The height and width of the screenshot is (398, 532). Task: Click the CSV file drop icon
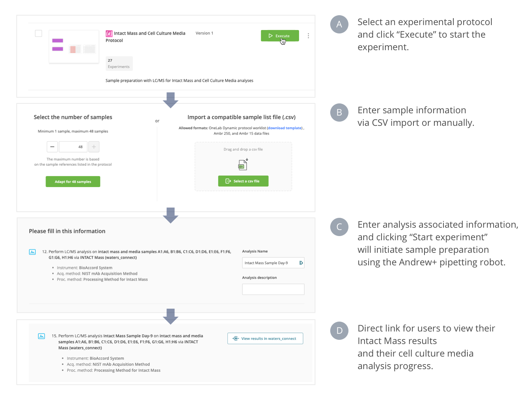click(243, 165)
